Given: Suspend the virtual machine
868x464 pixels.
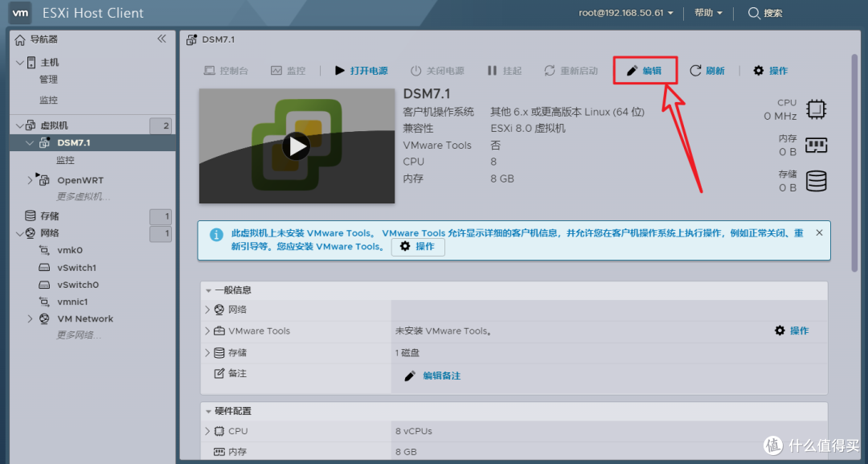Looking at the screenshot, I should pos(504,70).
